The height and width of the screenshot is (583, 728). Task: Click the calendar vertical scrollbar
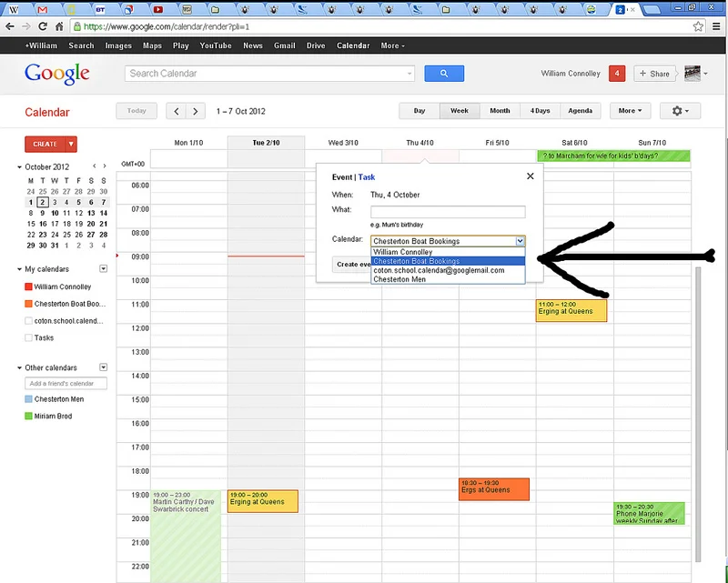(698, 413)
